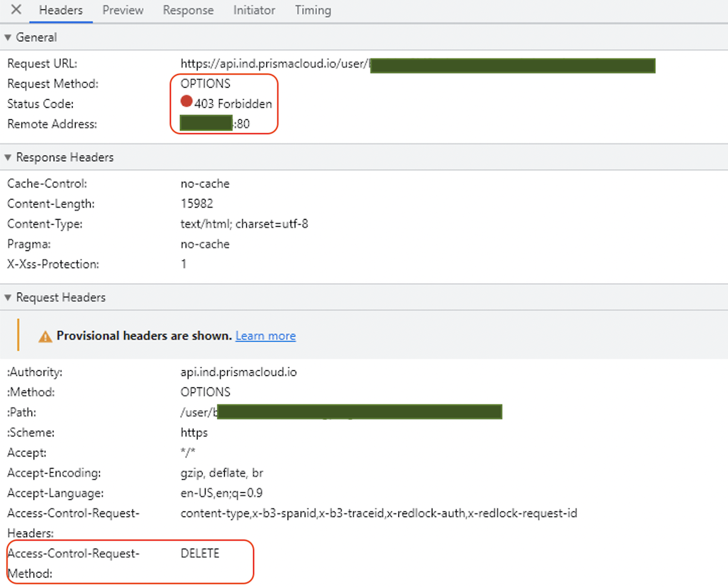Click the warning triangle beside provisional headers

[45, 335]
